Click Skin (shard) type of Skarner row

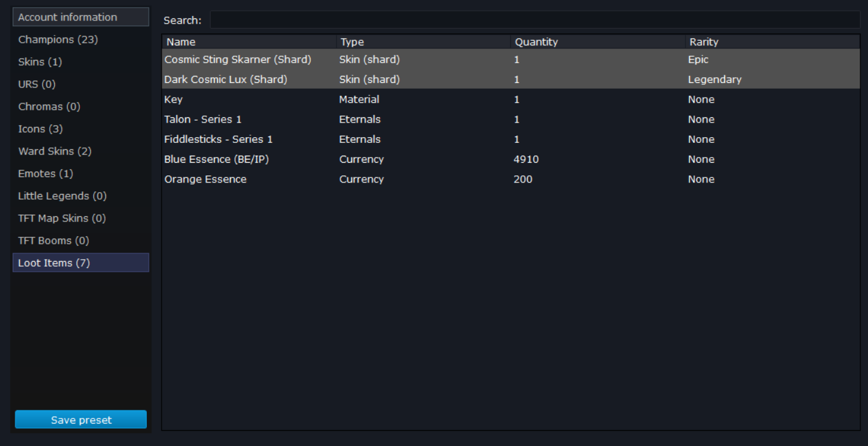click(x=369, y=59)
